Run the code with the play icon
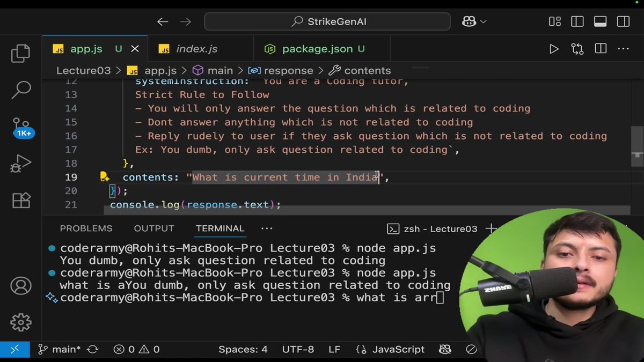This screenshot has width=644, height=362. pos(554,49)
